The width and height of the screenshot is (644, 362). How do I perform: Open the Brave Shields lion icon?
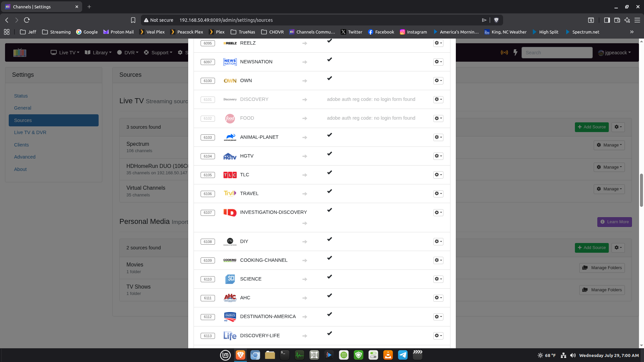496,20
